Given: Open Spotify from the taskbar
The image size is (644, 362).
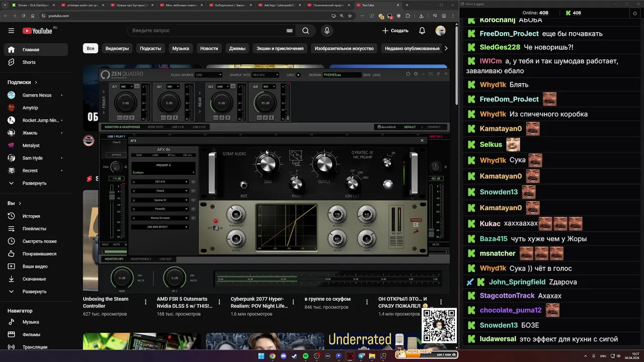Looking at the screenshot, I should [x=305, y=356].
